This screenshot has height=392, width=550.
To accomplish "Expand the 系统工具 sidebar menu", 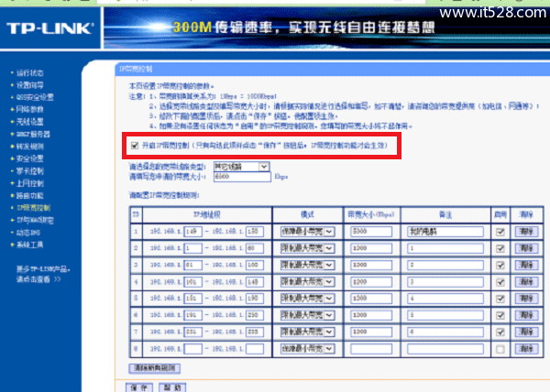I will coord(30,245).
